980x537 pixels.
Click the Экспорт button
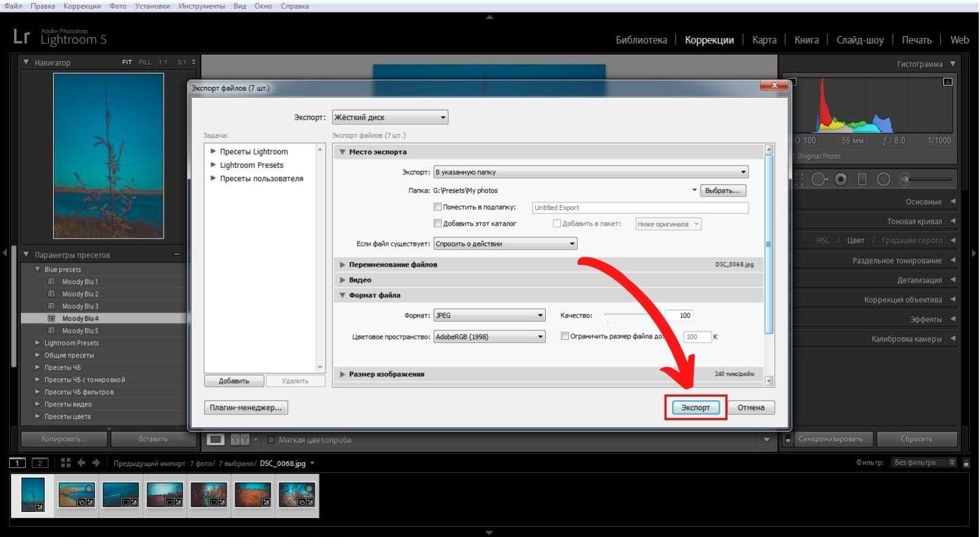(695, 408)
